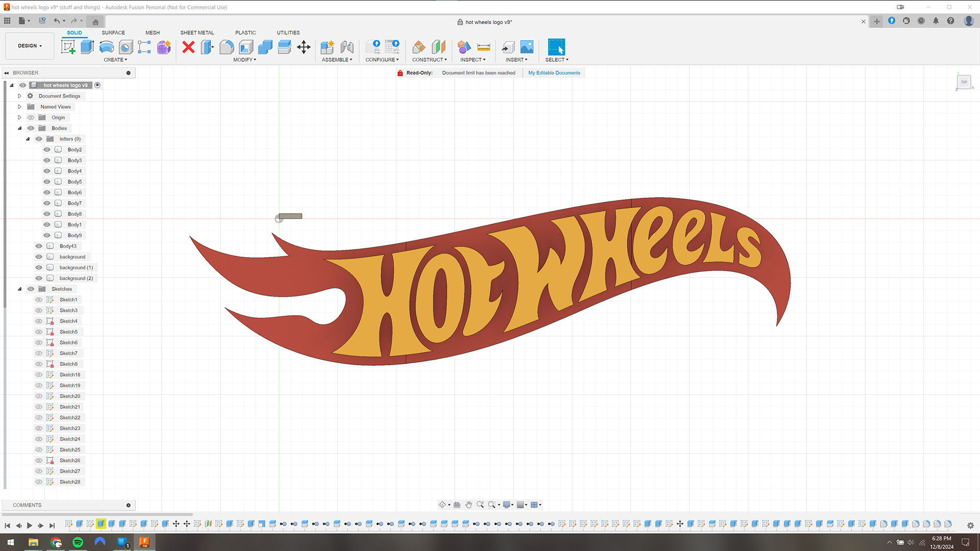The image size is (980, 551).
Task: Collapse the BROWSER panel arrows
Action: pos(7,73)
